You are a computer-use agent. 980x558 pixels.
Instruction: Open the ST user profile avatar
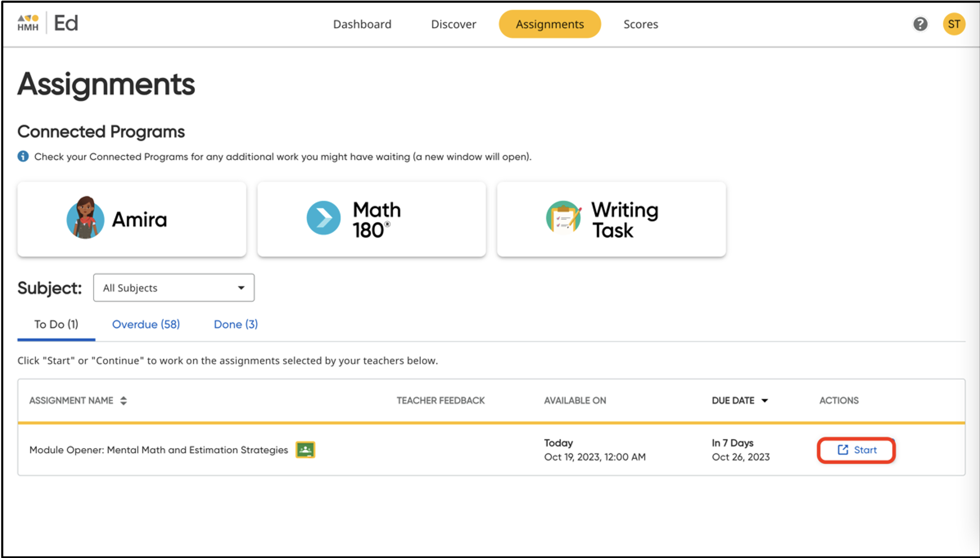[954, 24]
